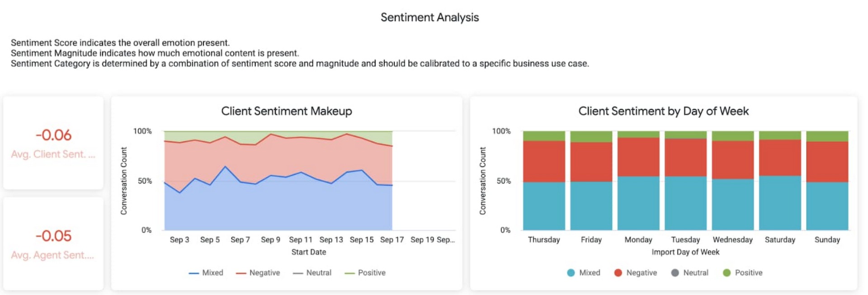868x295 pixels.
Task: Click the green Positive dot in bar chart legend
Action: [726, 273]
